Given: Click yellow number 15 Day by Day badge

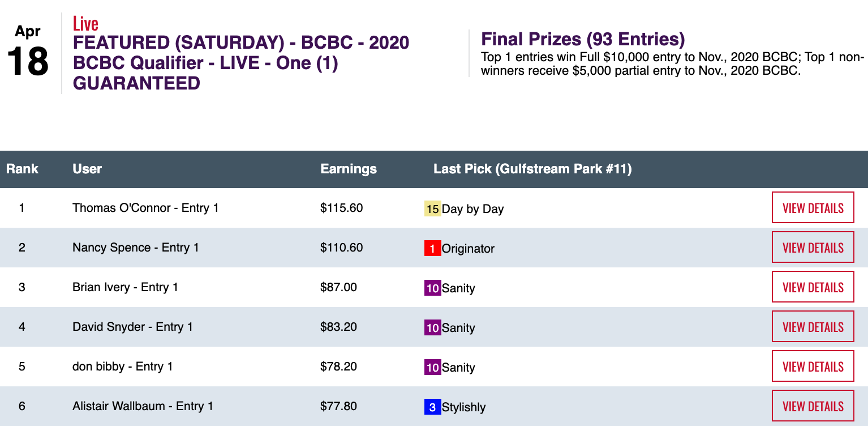Looking at the screenshot, I should pyautogui.click(x=432, y=209).
